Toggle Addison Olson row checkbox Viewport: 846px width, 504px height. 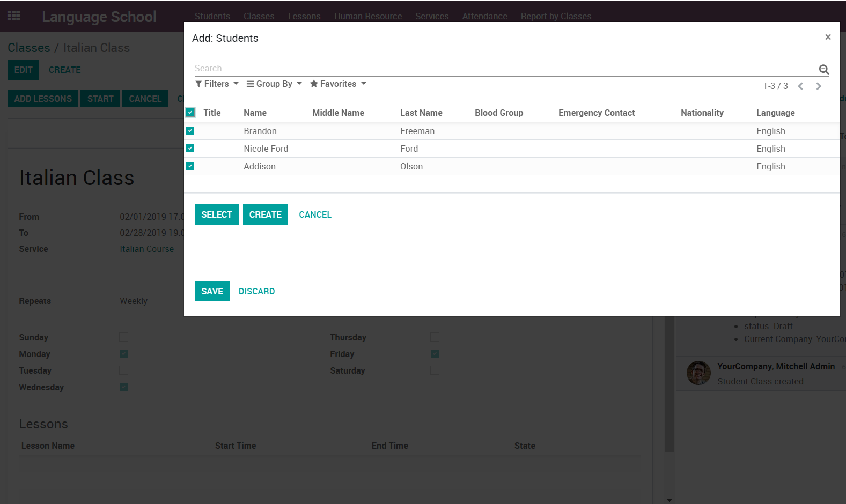coord(190,166)
